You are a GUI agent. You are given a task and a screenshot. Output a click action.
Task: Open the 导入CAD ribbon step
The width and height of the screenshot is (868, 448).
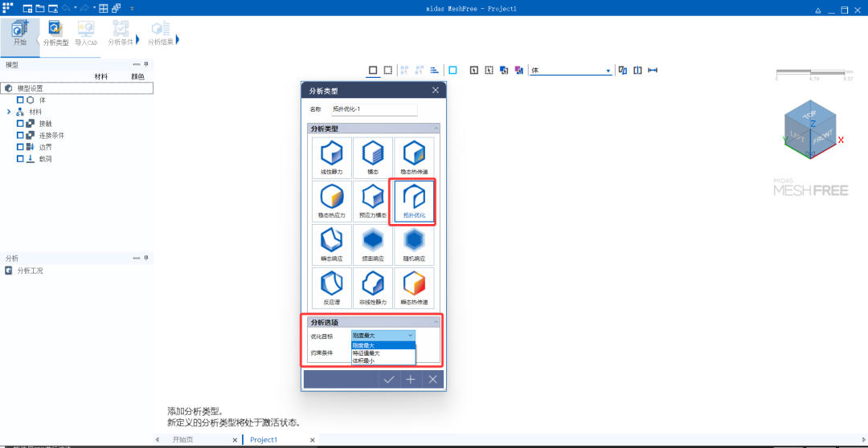click(86, 33)
